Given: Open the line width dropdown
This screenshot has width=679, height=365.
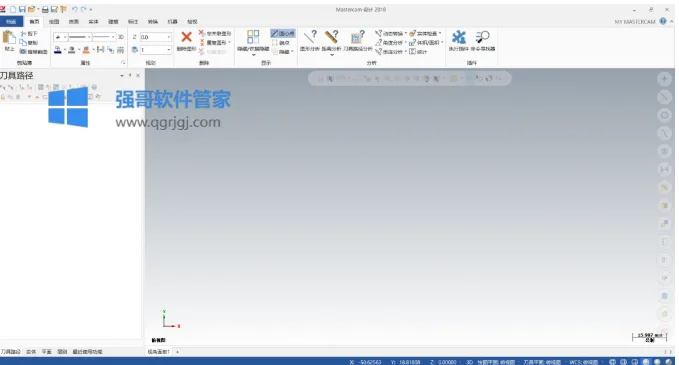Looking at the screenshot, I should point(113,37).
